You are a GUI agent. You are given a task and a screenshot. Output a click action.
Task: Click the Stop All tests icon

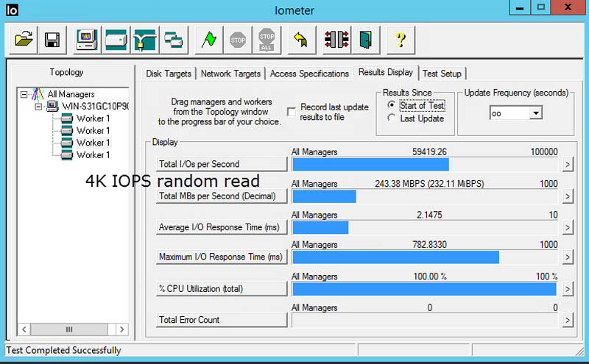(267, 40)
